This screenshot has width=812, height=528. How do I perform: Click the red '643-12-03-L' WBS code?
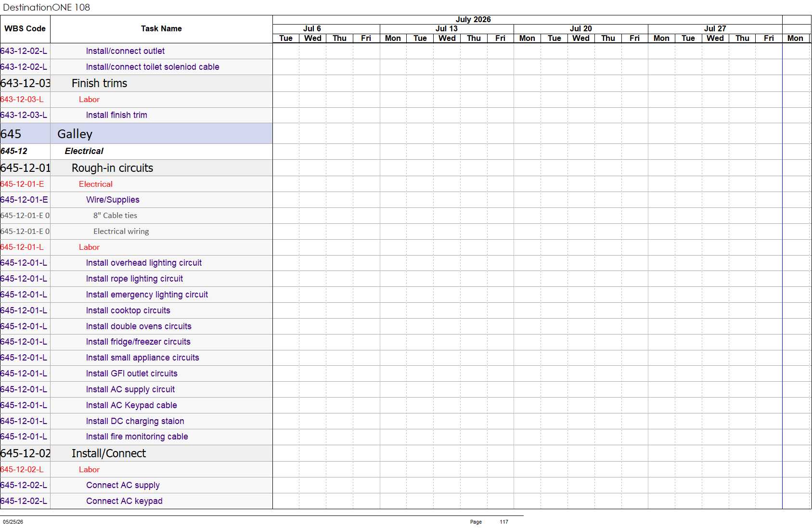coord(22,100)
